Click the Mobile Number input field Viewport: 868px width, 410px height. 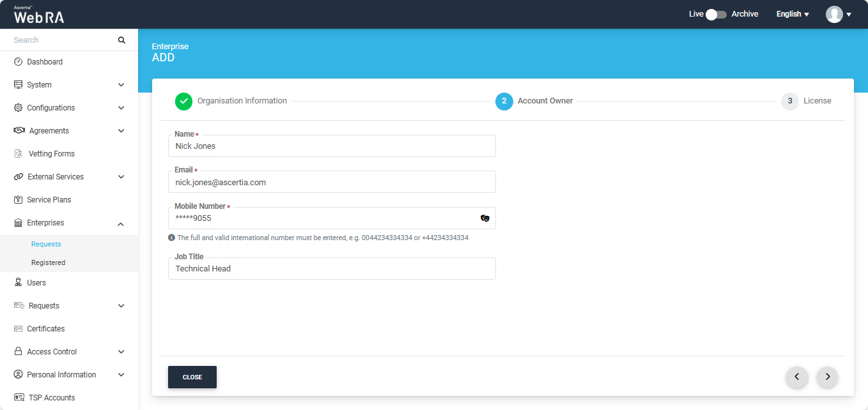pos(332,218)
